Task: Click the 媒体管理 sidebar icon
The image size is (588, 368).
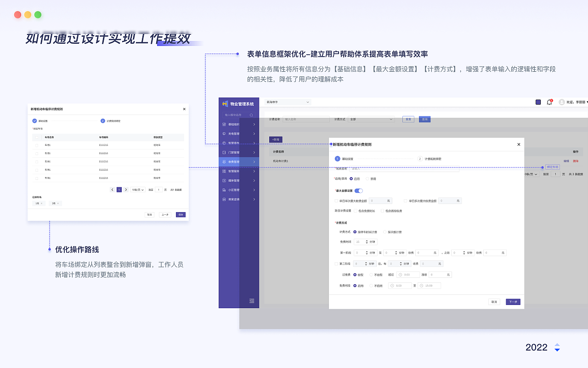Action: [x=224, y=181]
